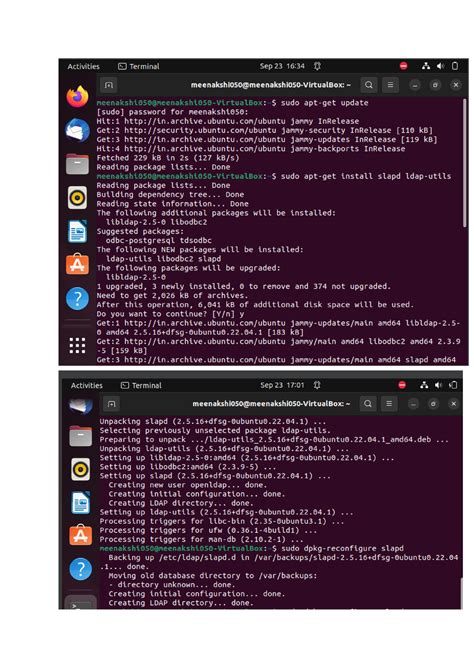The width and height of the screenshot is (474, 669).
Task: Open Ubuntu Software in upper screenshot dock
Action: (x=77, y=265)
